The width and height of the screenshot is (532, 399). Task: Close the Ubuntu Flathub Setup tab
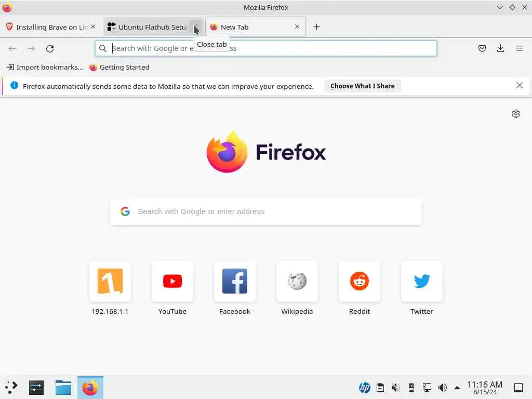(x=196, y=26)
